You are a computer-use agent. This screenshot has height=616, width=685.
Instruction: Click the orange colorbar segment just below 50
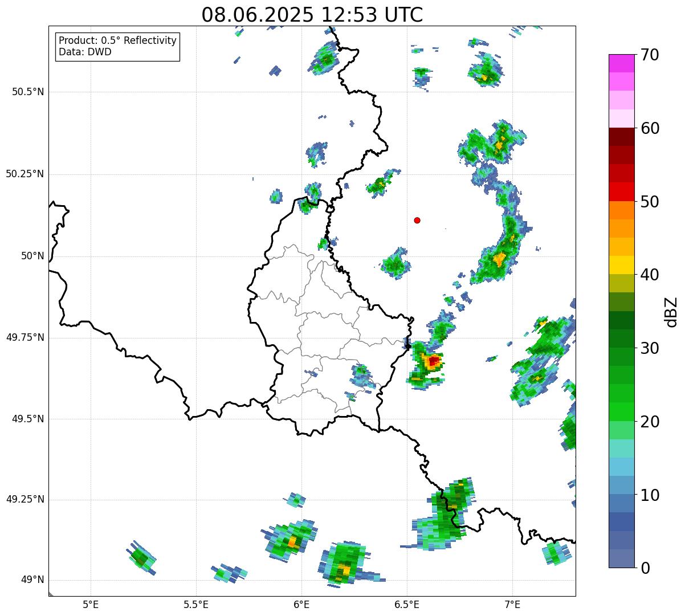tap(621, 210)
